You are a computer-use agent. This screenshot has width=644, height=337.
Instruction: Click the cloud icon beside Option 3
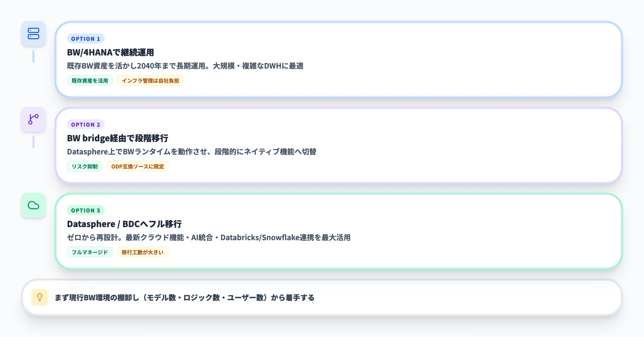point(33,205)
